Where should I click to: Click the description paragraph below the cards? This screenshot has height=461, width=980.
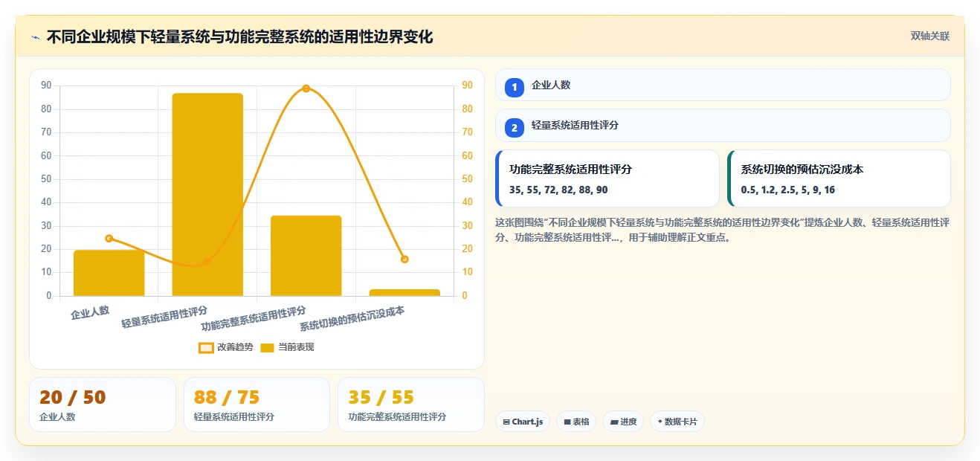coord(722,230)
